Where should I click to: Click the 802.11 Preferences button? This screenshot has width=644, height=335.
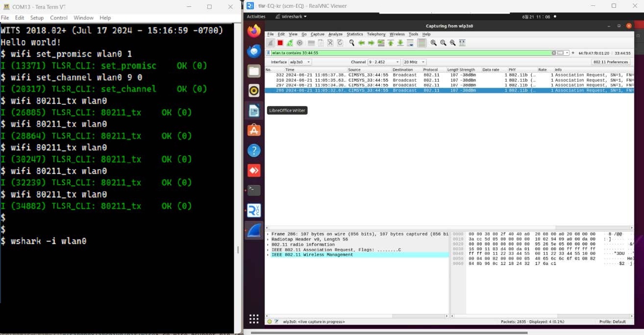611,62
